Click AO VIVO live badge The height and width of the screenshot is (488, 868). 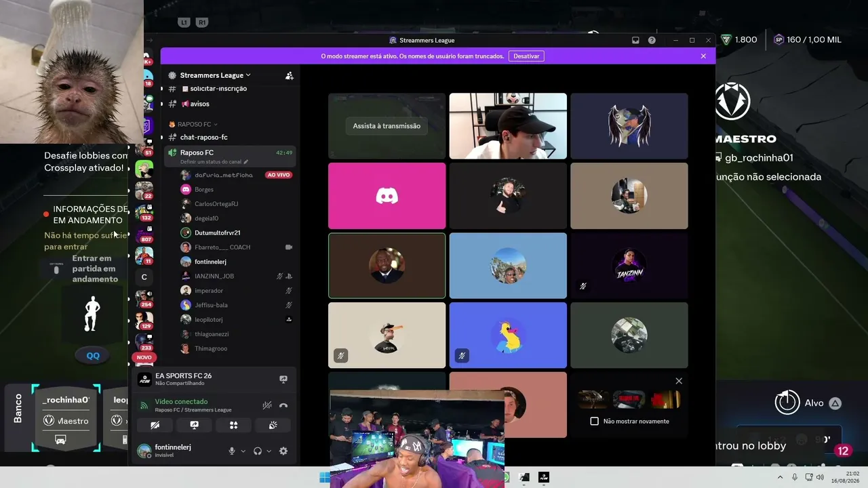pyautogui.click(x=279, y=175)
